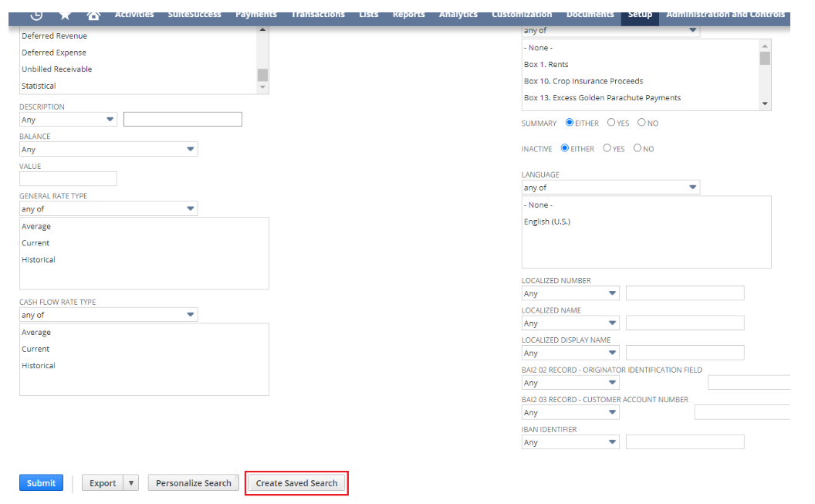Screen dimensions: 815x504
Task: Open Export options arrow
Action: [131, 482]
